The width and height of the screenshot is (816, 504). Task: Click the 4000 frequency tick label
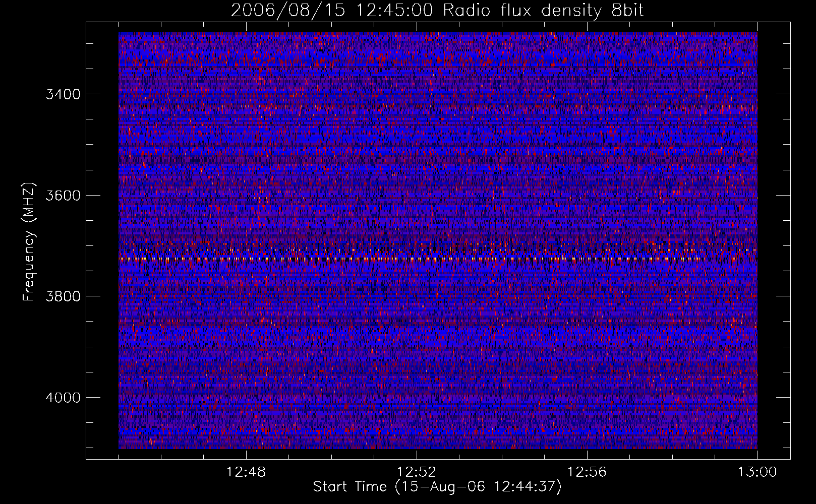click(63, 398)
